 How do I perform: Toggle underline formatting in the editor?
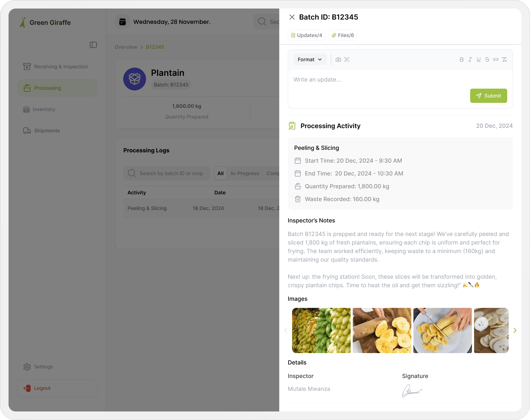tap(479, 59)
